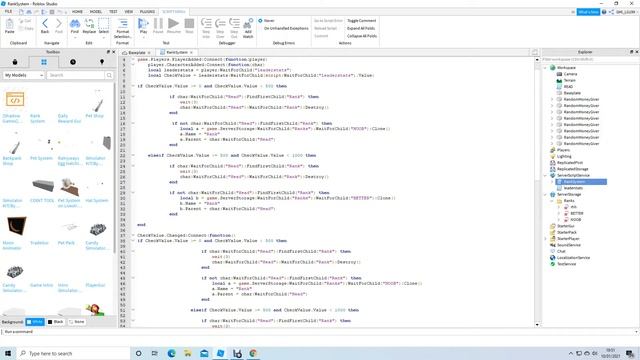Click the Players service icon
The height and width of the screenshot is (360, 640).
[x=553, y=150]
